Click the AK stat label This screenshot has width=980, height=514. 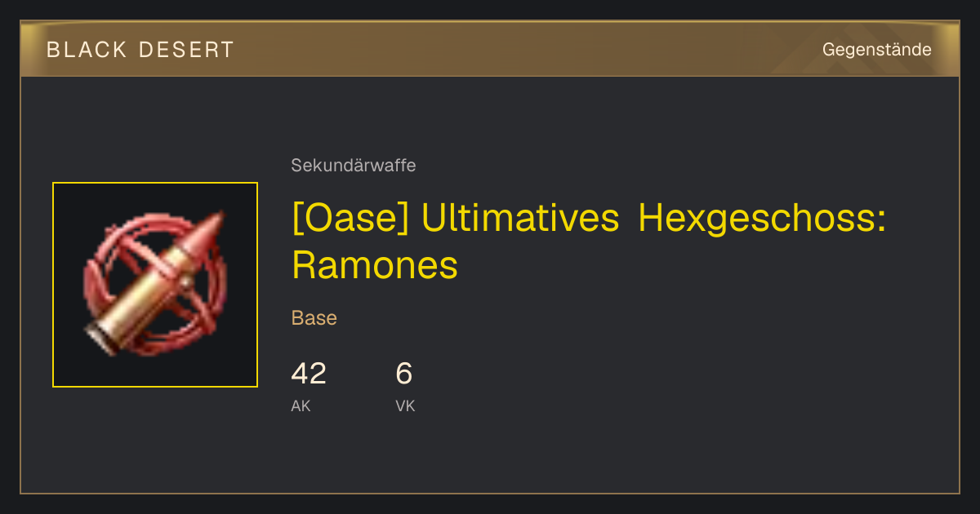click(x=301, y=405)
